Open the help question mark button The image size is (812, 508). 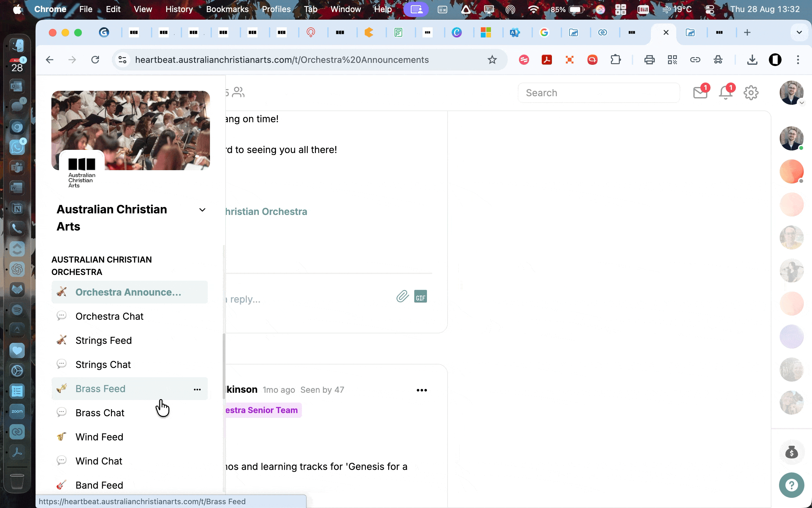tap(791, 485)
